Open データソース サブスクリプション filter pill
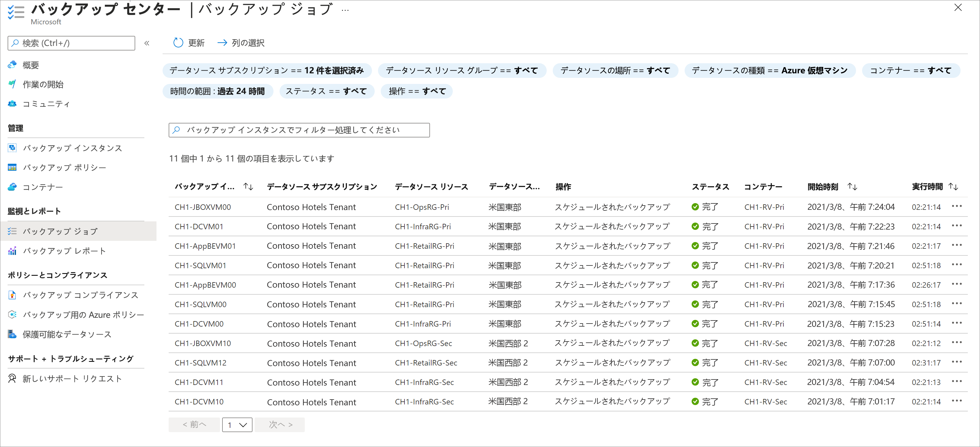The height and width of the screenshot is (447, 980). [267, 71]
